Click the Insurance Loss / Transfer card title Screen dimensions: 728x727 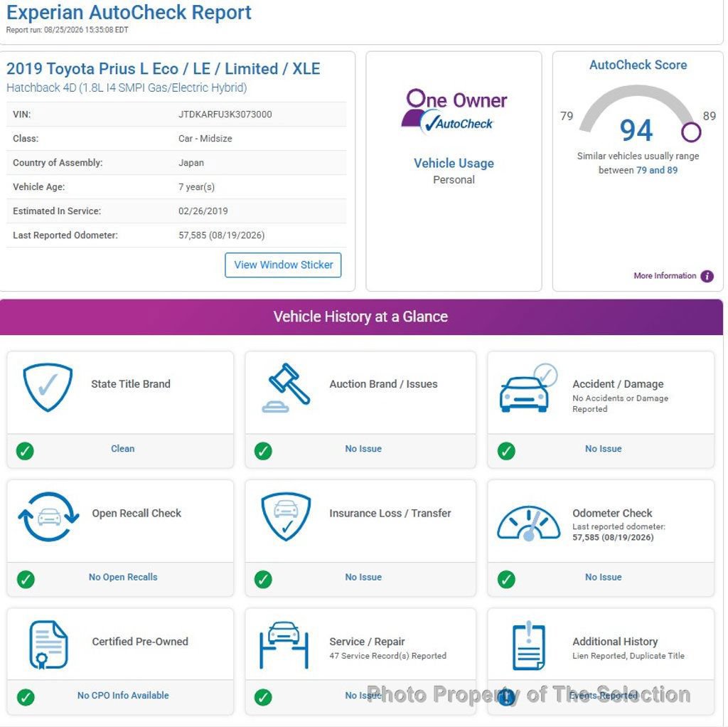pos(390,514)
